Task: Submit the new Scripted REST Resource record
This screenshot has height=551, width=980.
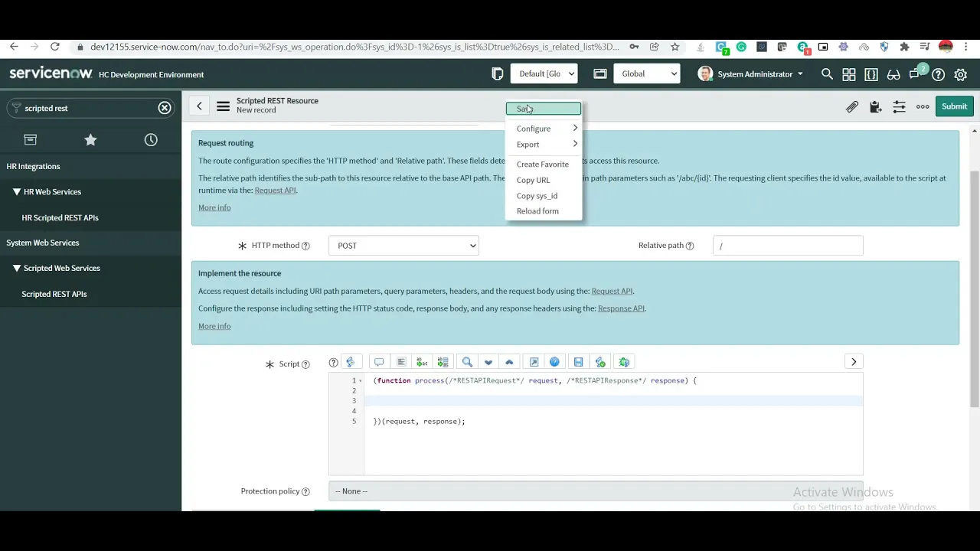Action: [x=954, y=106]
